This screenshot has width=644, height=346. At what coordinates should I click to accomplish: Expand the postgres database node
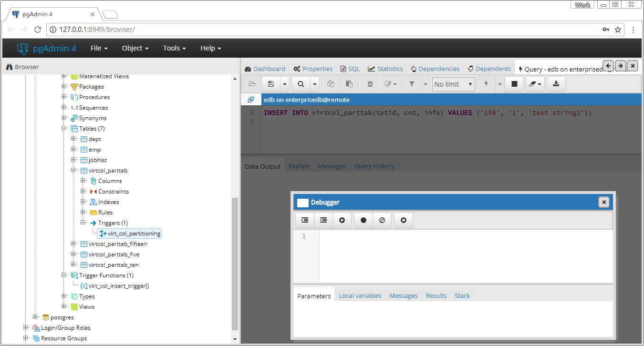(35, 317)
